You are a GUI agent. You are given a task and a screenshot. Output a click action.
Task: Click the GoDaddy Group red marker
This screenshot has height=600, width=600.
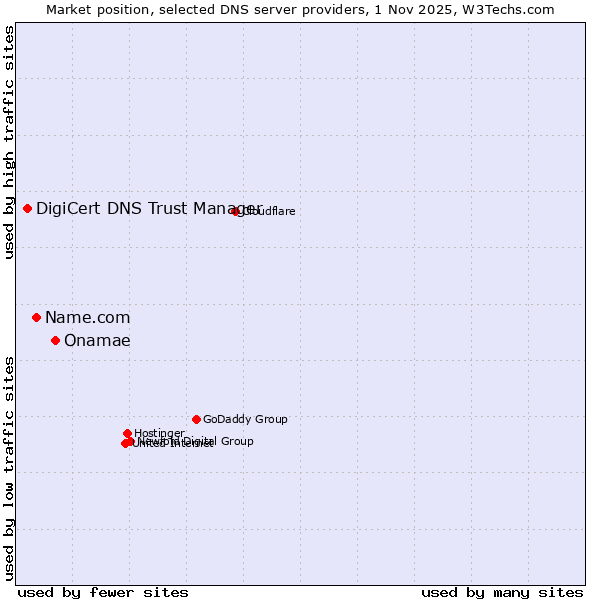pos(196,419)
